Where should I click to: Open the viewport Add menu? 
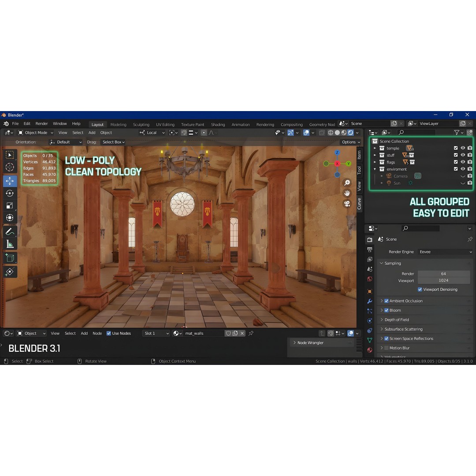click(x=92, y=133)
